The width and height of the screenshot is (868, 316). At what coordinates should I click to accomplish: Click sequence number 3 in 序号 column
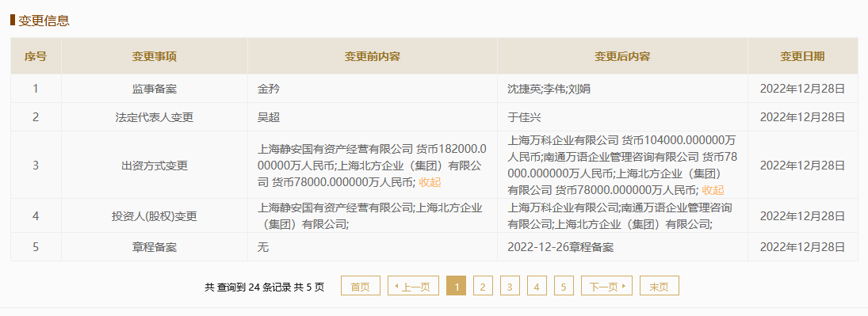pyautogui.click(x=36, y=165)
